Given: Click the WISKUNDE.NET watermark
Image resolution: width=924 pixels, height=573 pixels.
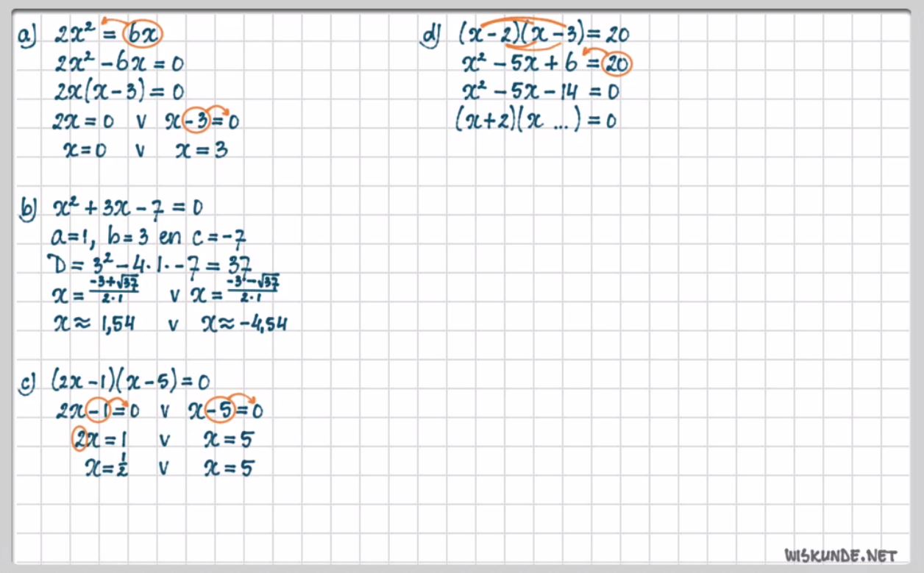Looking at the screenshot, I should tap(841, 554).
